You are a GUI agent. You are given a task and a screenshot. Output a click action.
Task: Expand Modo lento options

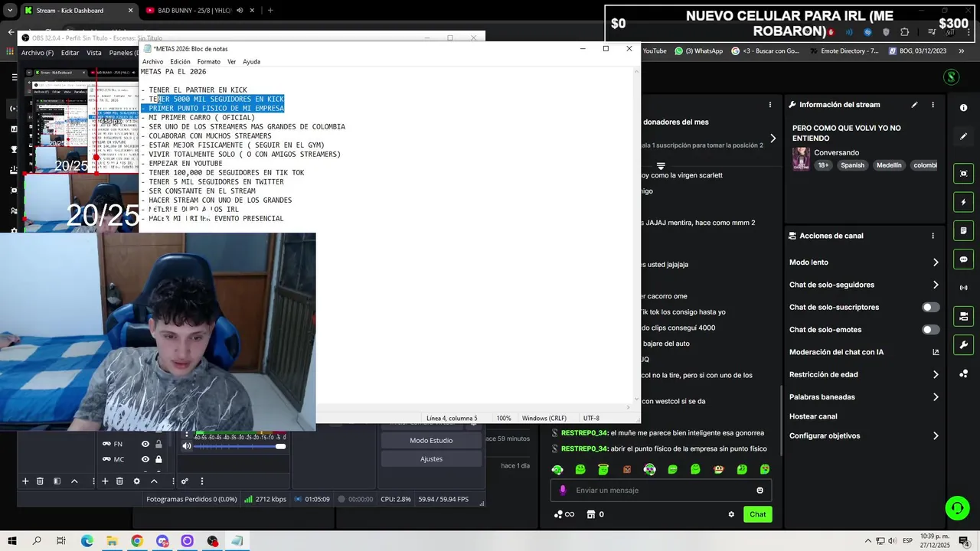(x=936, y=262)
